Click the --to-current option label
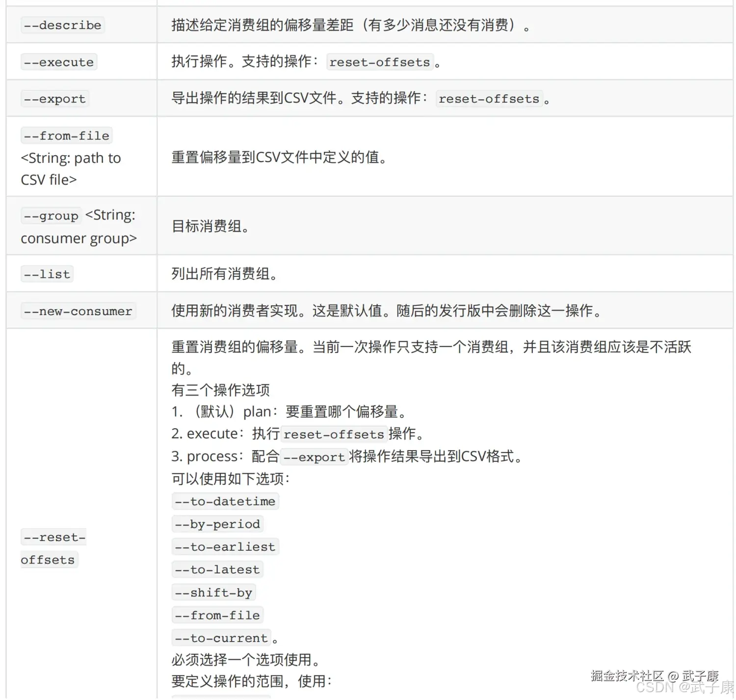Image resolution: width=736 pixels, height=700 pixels. click(x=221, y=638)
